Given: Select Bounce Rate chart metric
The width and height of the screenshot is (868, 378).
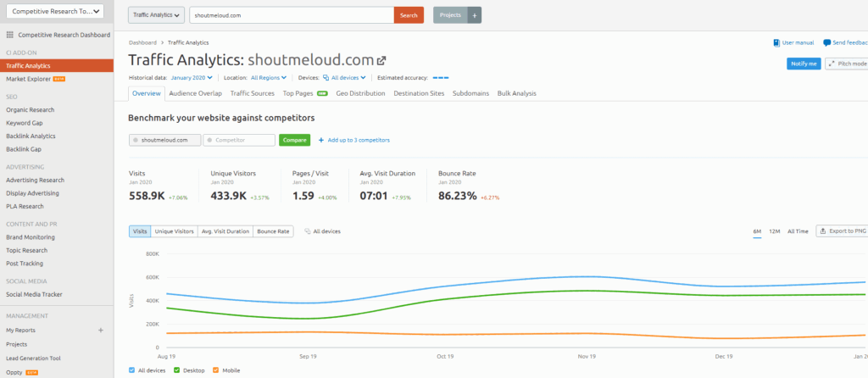Looking at the screenshot, I should [x=273, y=231].
